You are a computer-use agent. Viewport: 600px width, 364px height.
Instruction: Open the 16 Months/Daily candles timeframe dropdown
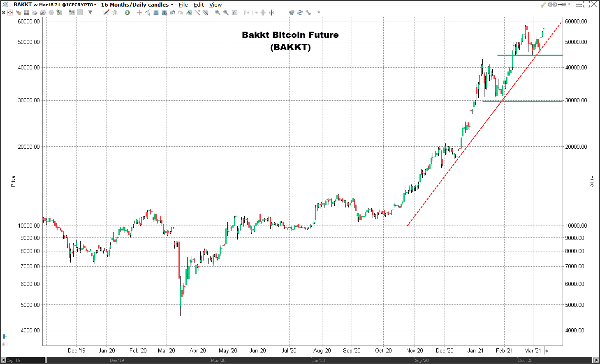click(137, 5)
